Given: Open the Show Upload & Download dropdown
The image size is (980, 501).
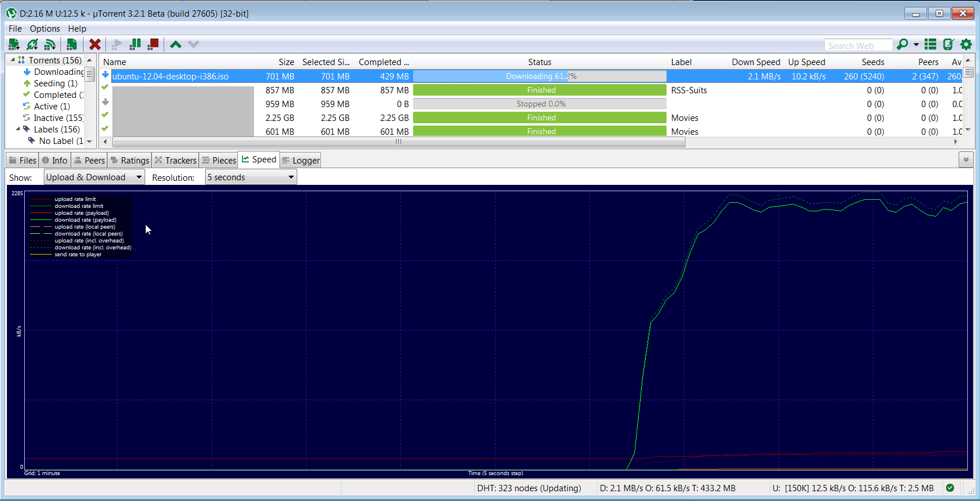Looking at the screenshot, I should [x=94, y=177].
